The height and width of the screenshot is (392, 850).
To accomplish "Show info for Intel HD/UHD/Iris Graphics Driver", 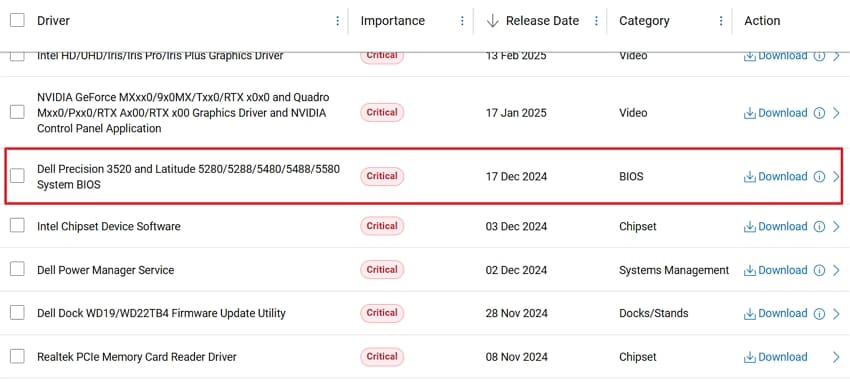I will [x=819, y=56].
